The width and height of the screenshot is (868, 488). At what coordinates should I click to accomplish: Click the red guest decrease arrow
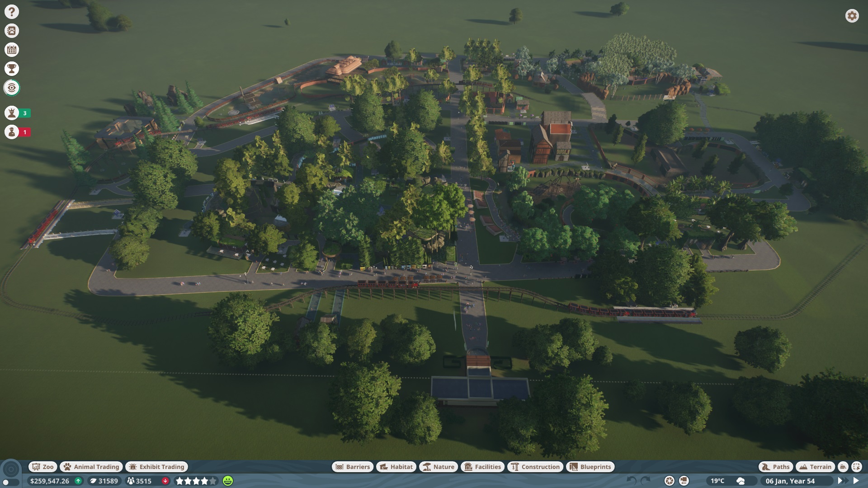coord(165,481)
